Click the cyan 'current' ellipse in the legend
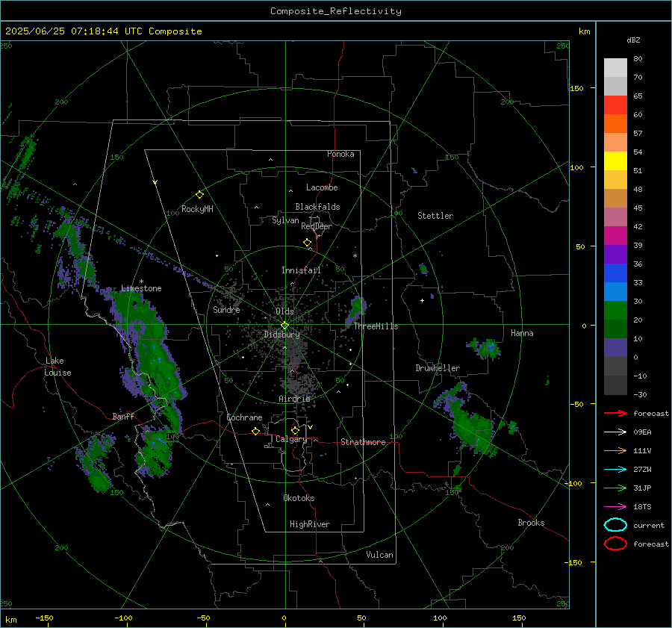672x628 pixels. coord(615,525)
